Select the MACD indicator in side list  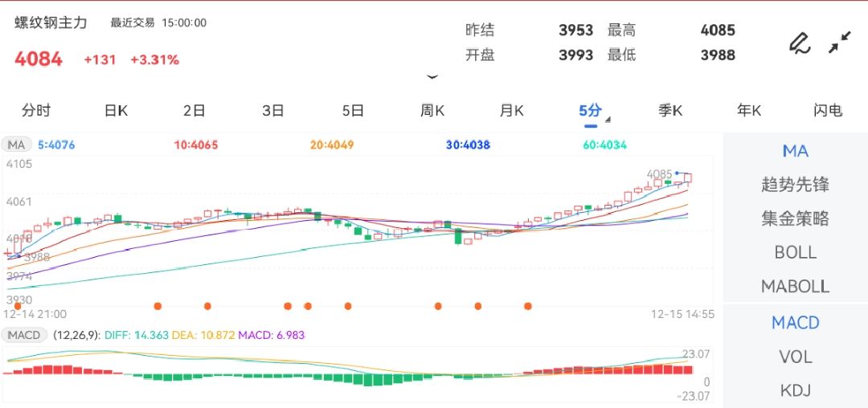(796, 322)
